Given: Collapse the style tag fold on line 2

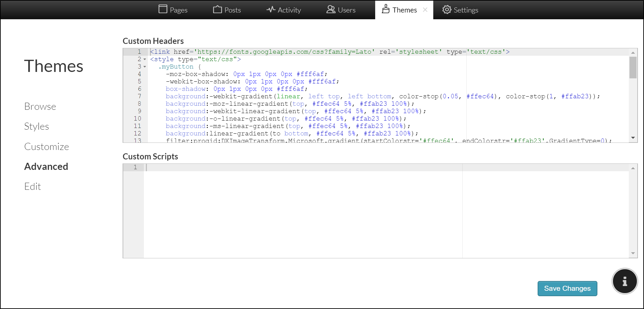Looking at the screenshot, I should (145, 59).
